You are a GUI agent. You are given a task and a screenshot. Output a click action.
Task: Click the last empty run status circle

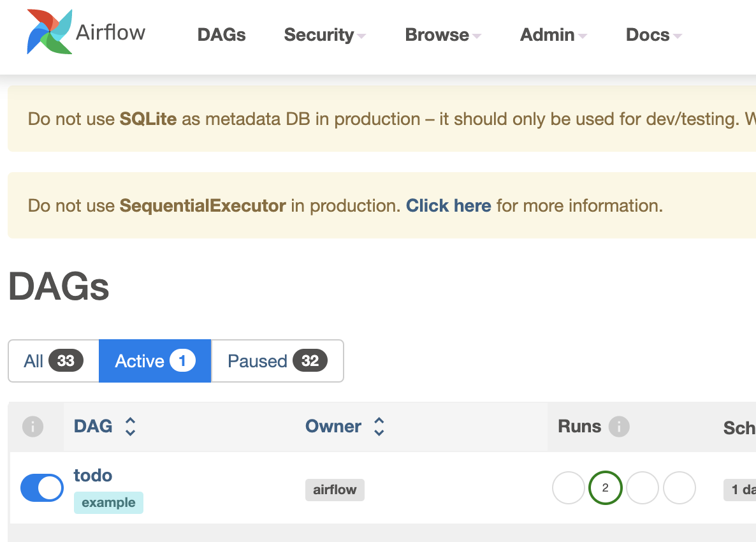[x=679, y=488]
